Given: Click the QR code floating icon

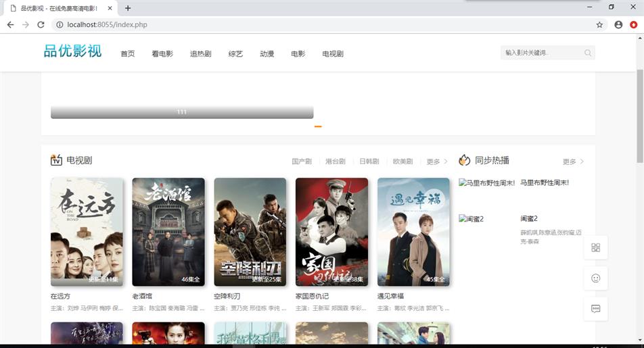Looking at the screenshot, I should (x=595, y=247).
